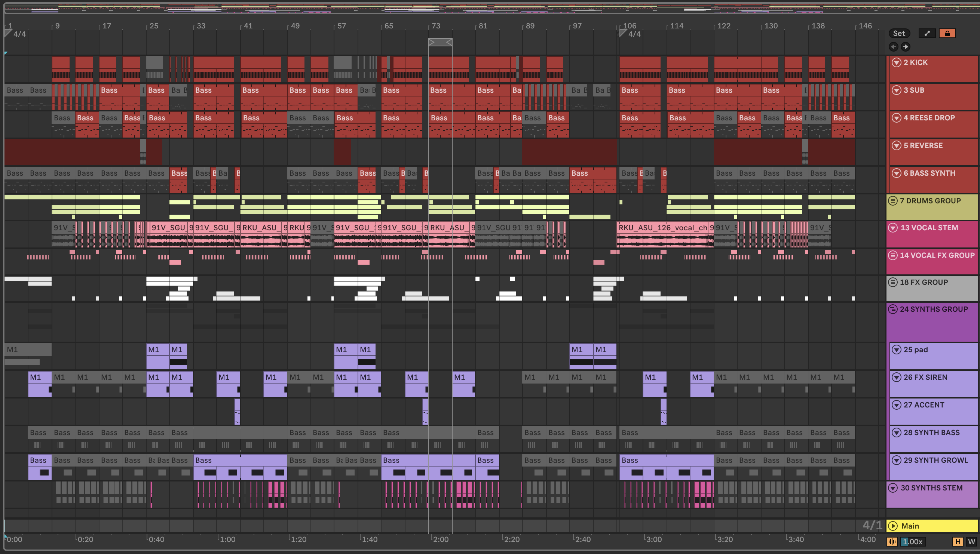Click the audio waveform icon beside 1.00x

click(892, 541)
